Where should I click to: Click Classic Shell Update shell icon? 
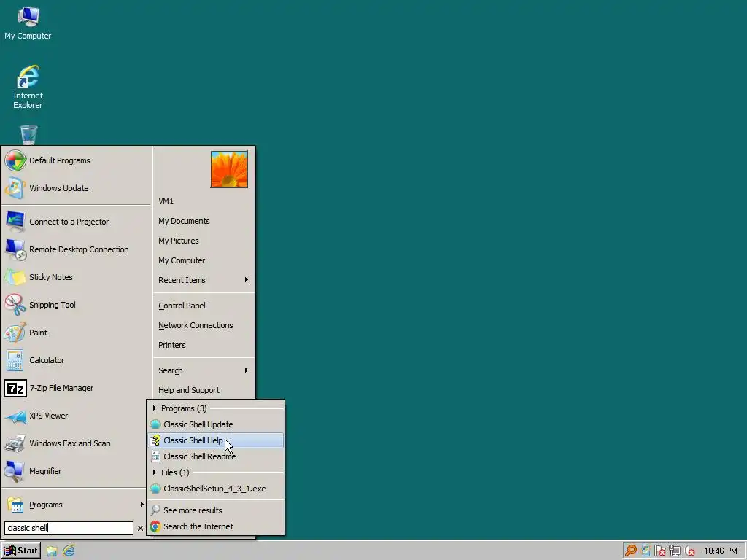[x=155, y=424]
